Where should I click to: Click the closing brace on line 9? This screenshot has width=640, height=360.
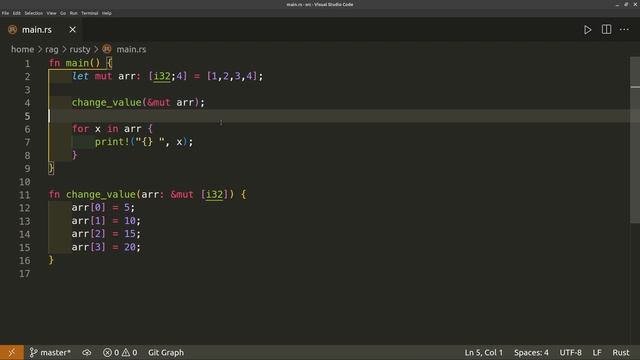[x=51, y=168]
